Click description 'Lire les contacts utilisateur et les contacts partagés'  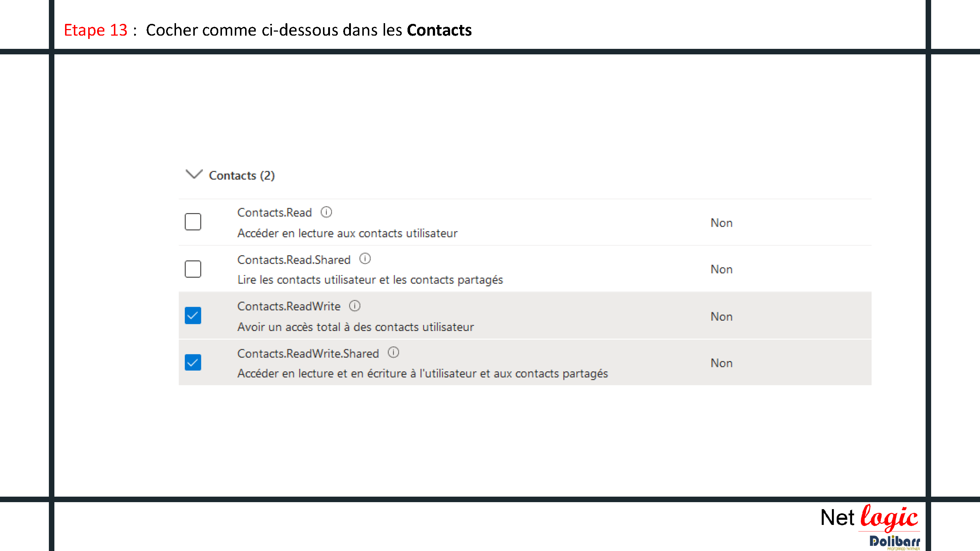[x=370, y=280]
